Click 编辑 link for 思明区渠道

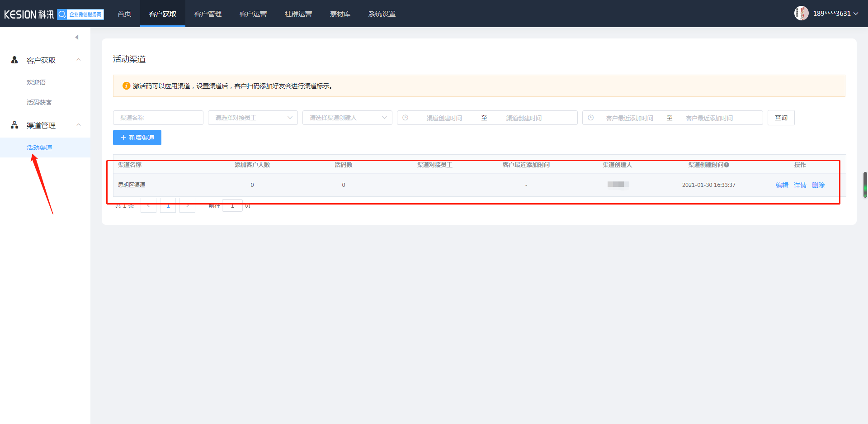(782, 185)
